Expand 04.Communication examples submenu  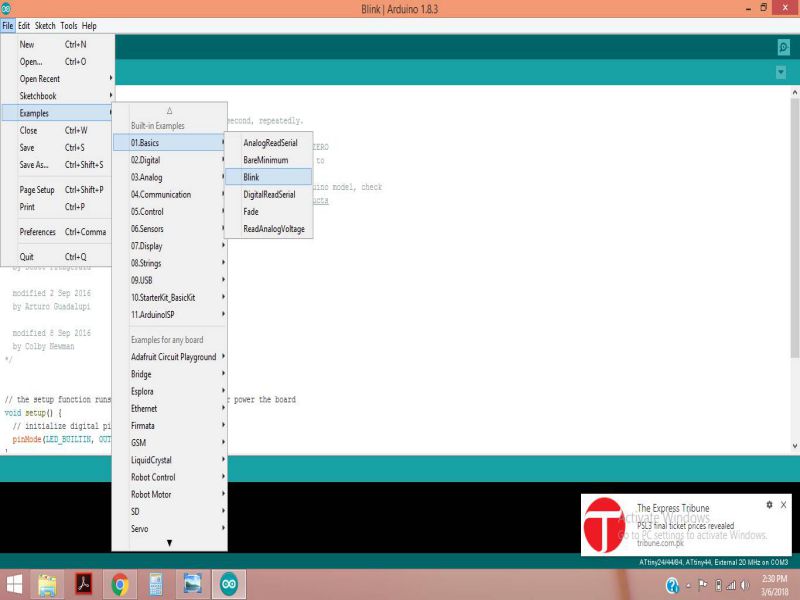click(x=169, y=194)
